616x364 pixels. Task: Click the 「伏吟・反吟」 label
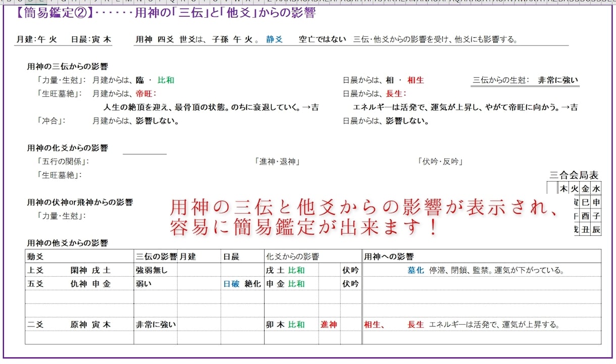tap(441, 162)
